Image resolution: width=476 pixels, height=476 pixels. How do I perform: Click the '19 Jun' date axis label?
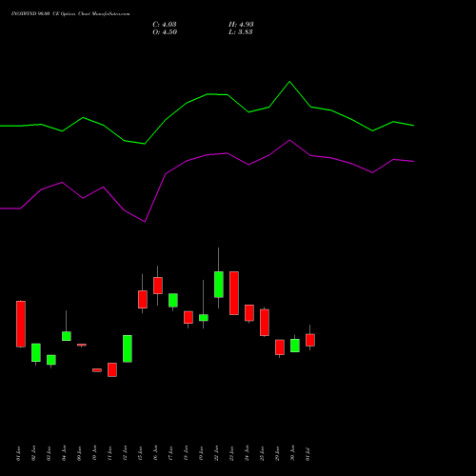pos(201,453)
